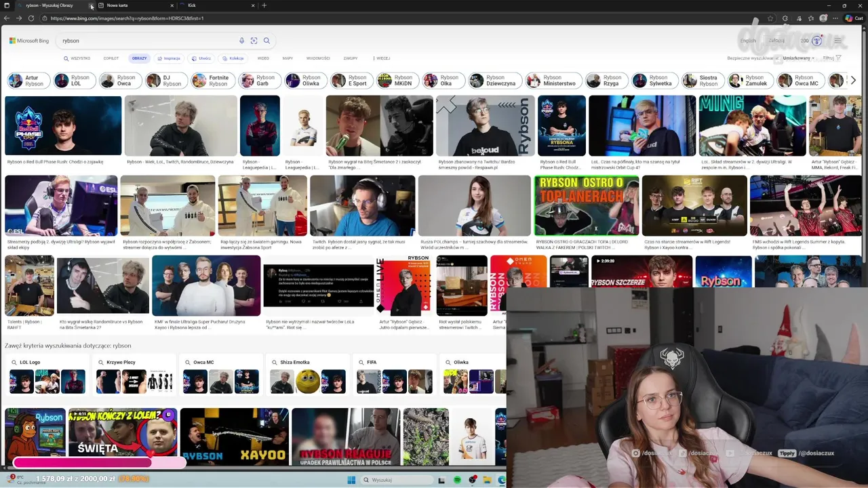868x488 pixels.
Task: Click the Inspiracja button
Action: [169, 58]
